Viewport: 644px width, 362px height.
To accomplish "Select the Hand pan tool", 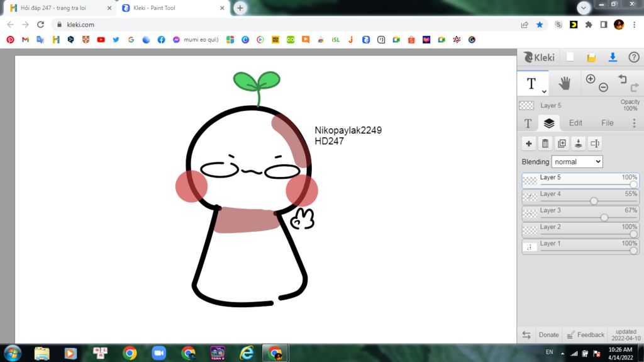I will pos(565,83).
